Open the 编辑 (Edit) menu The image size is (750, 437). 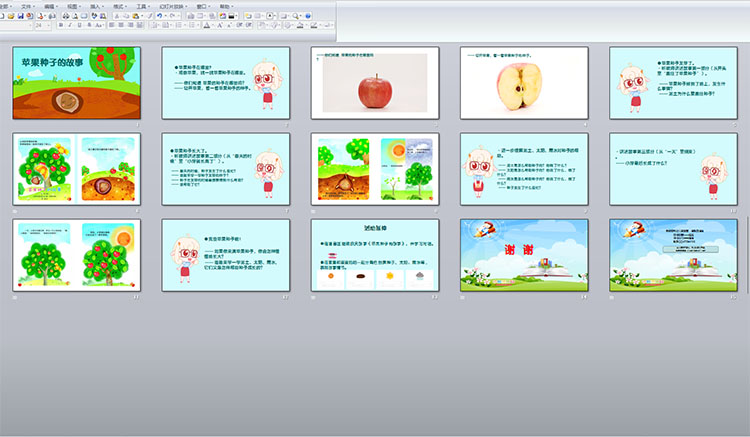pos(51,7)
